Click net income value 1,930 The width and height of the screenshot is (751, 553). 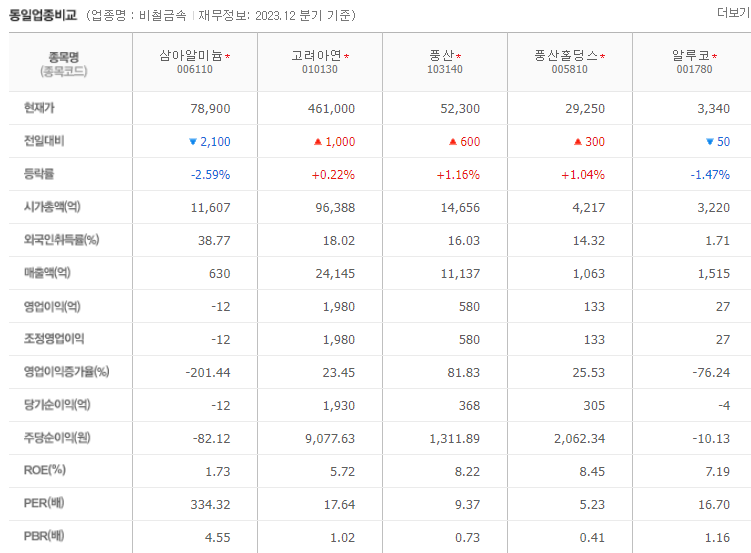point(339,406)
